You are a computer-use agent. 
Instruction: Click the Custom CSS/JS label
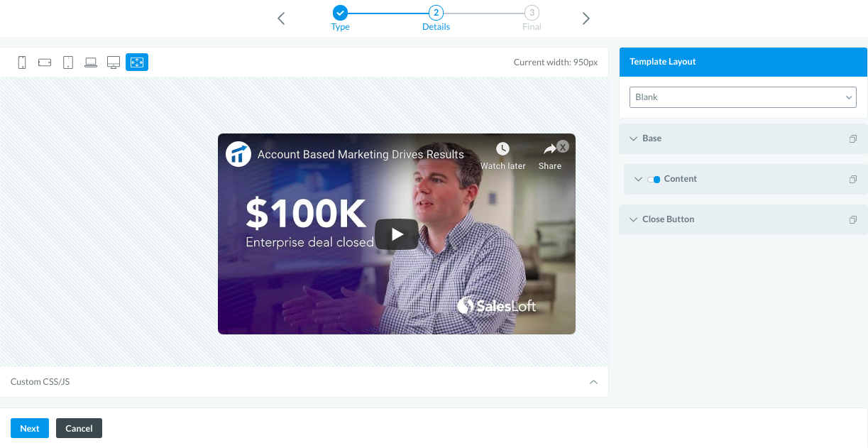[x=40, y=382]
